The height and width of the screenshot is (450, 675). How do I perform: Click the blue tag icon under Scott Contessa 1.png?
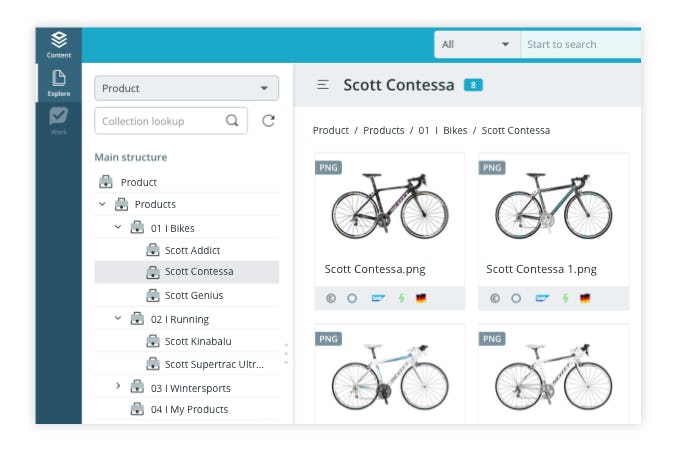click(x=542, y=298)
